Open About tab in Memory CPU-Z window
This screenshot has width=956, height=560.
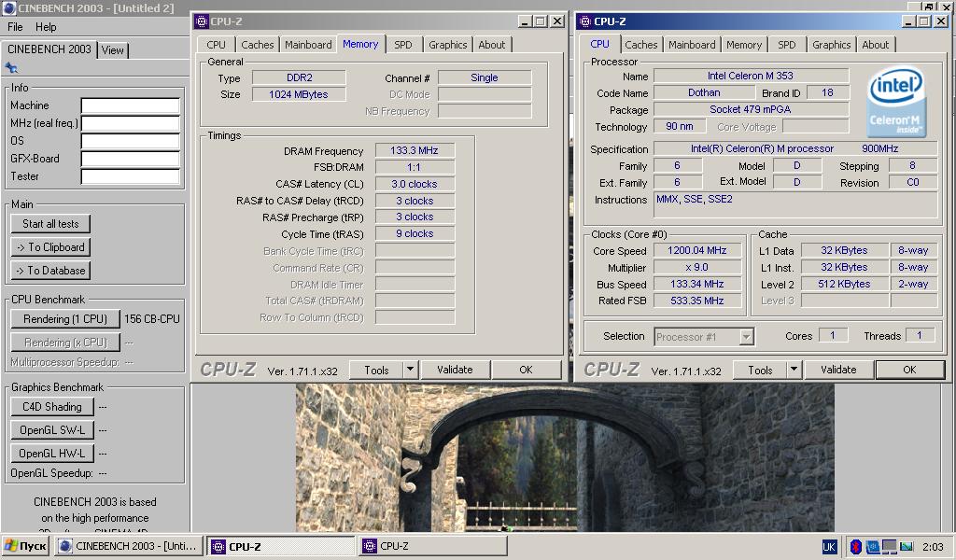coord(491,45)
